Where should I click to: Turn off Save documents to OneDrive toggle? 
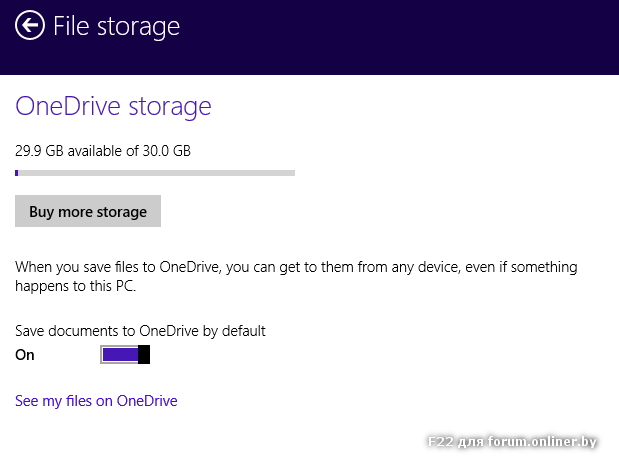click(x=126, y=354)
